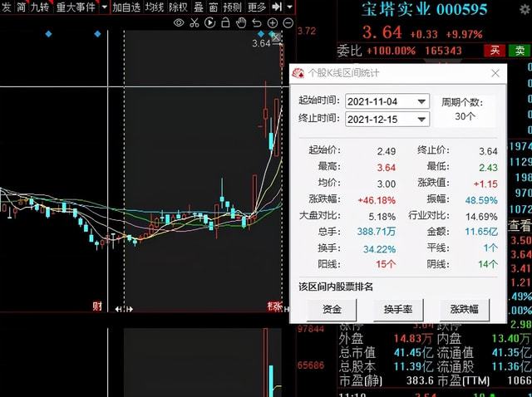Click the 市盈(静) 383.6 value

click(420, 380)
